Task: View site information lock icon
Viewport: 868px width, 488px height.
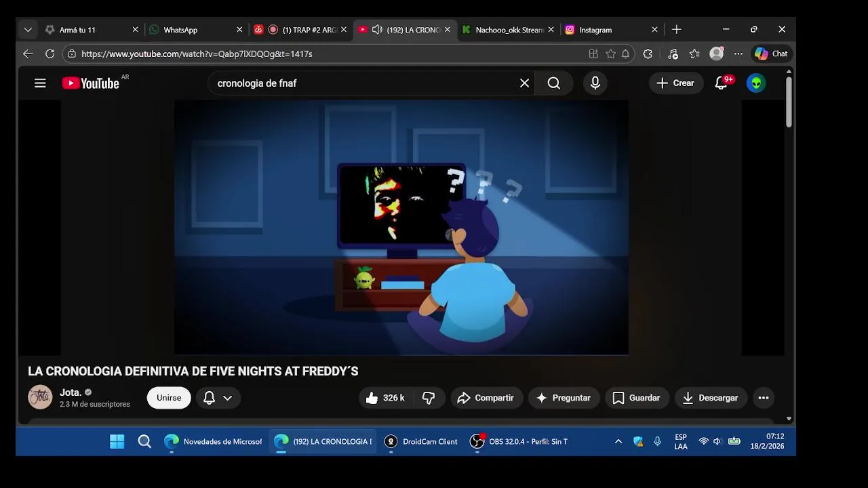Action: [x=72, y=54]
